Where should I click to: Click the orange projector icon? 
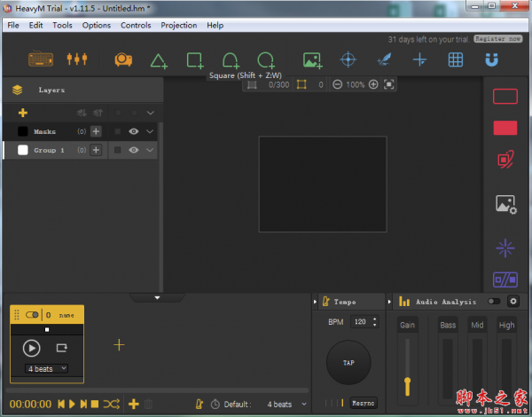(123, 59)
